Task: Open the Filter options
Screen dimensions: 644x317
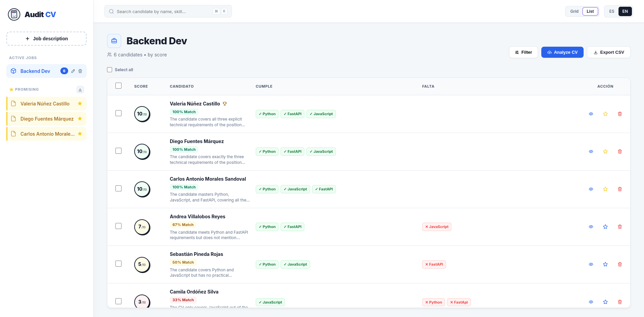Action: coord(524,52)
